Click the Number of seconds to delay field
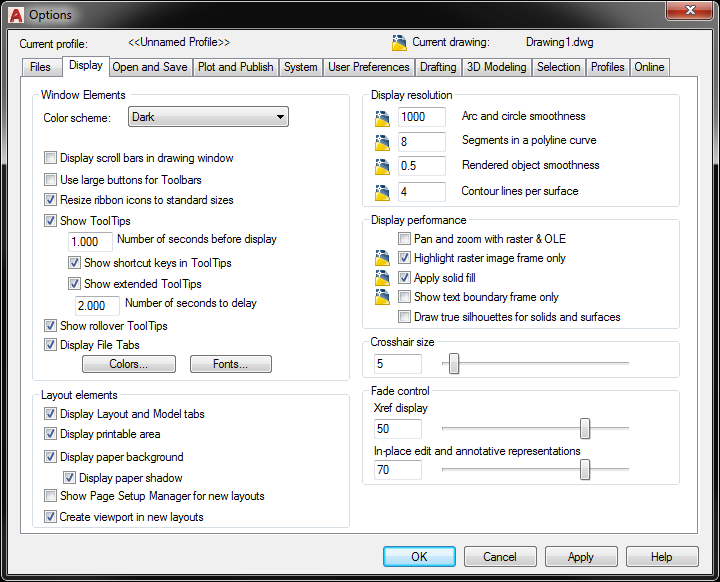This screenshot has width=720, height=582. 97,305
